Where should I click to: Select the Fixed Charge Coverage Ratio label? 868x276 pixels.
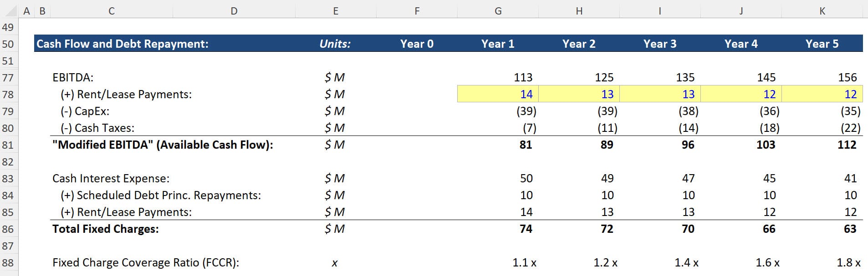click(x=146, y=263)
